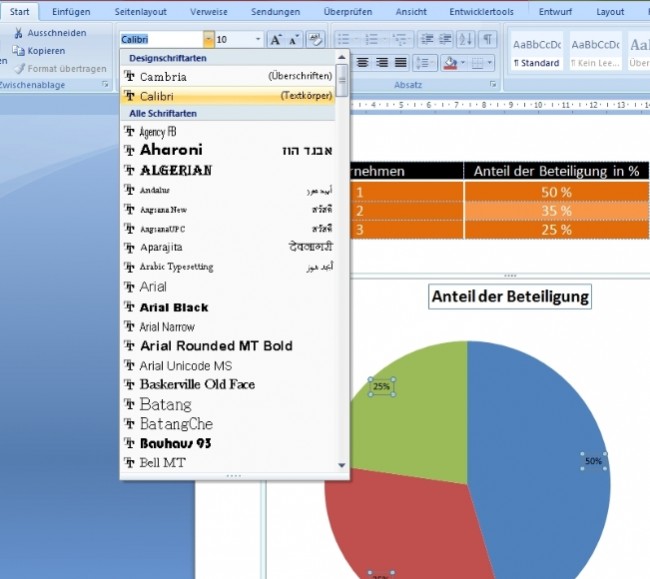Screen dimensions: 650x579
Task: Click the Shrink Font icon
Action: point(293,40)
